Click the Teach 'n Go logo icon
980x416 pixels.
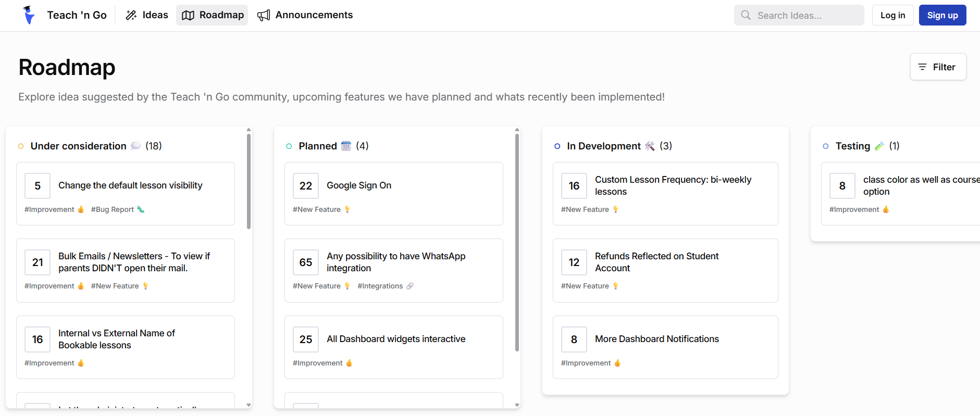pyautogui.click(x=29, y=15)
